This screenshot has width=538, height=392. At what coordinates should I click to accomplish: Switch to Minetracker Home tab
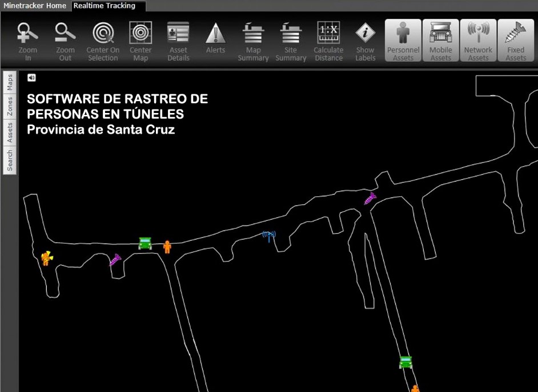click(35, 6)
